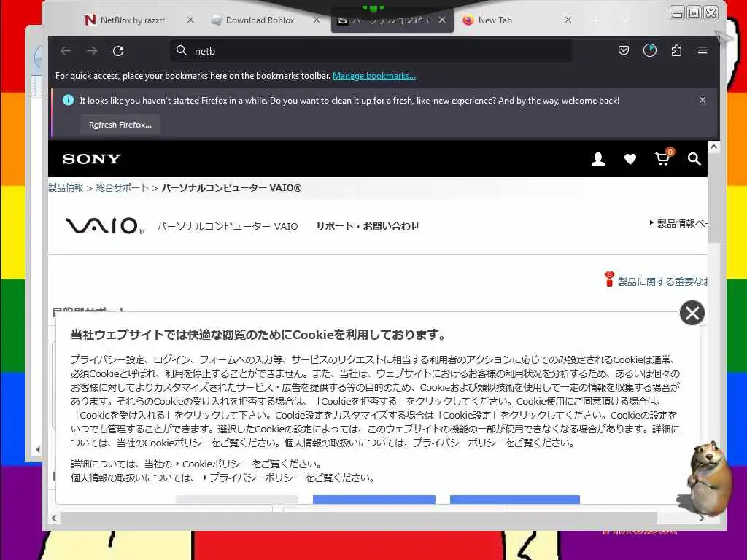Click the right blue cookie button
The height and width of the screenshot is (560, 747).
tap(515, 499)
